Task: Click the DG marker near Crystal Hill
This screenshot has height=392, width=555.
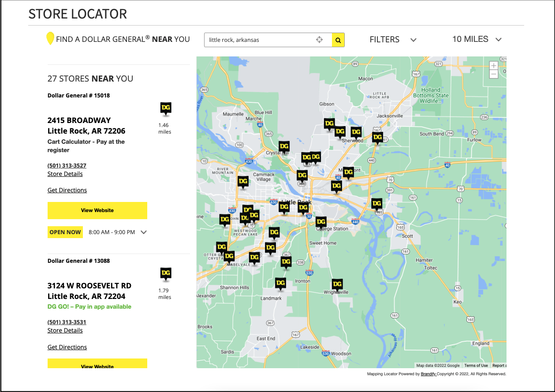Action: [x=284, y=146]
